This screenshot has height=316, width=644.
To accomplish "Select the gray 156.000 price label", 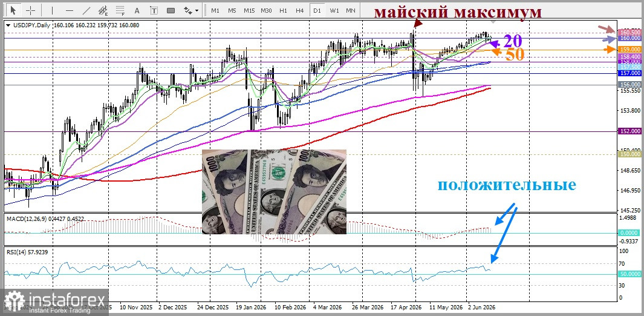I will [630, 84].
